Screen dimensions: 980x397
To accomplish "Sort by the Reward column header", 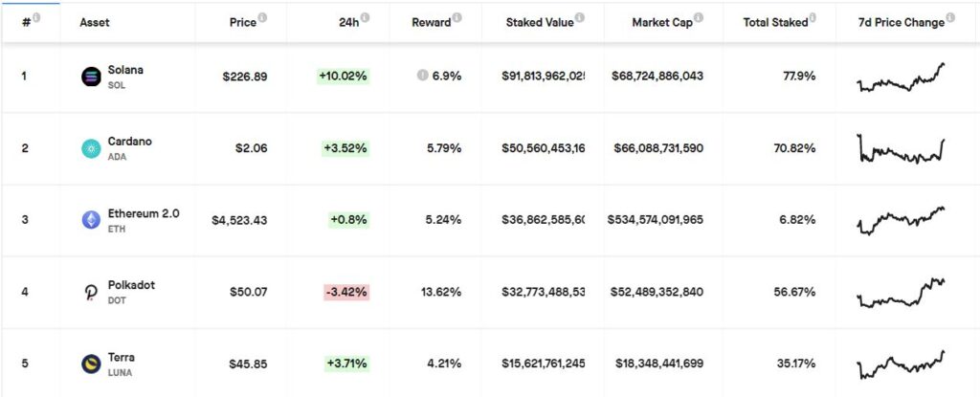I will (x=430, y=22).
